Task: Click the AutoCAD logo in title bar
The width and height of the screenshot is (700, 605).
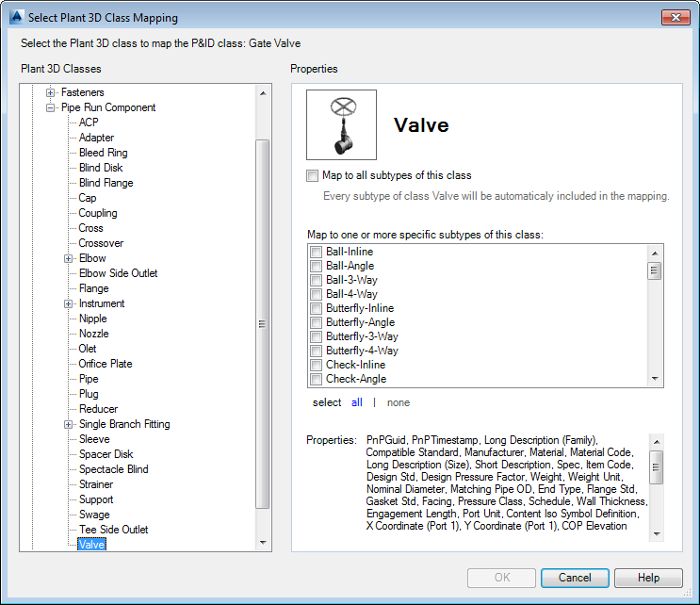Action: [16, 17]
